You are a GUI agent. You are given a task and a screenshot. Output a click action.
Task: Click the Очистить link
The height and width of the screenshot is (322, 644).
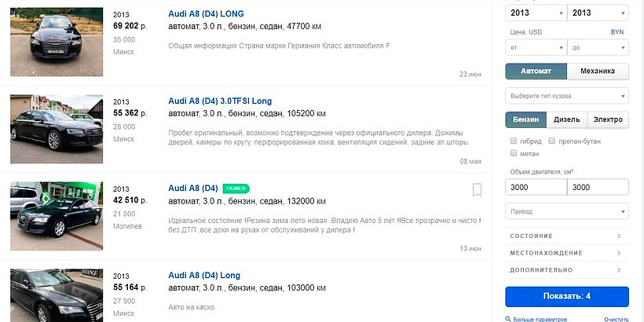616,319
